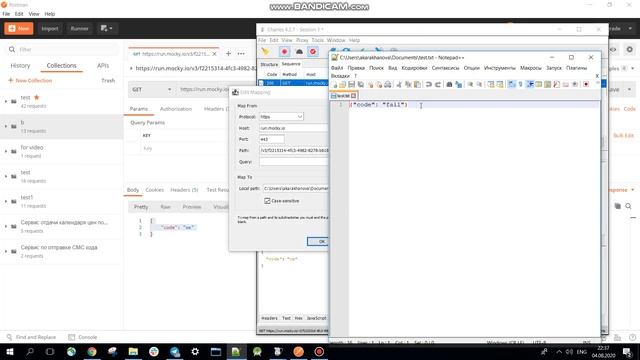Screen dimensions: 640x360
Task: Click the Runner button in Postman
Action: tap(79, 29)
